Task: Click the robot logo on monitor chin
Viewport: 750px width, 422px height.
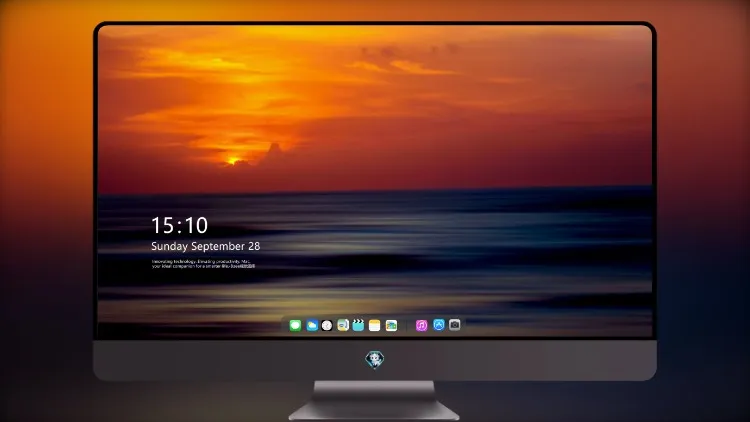Action: coord(375,359)
